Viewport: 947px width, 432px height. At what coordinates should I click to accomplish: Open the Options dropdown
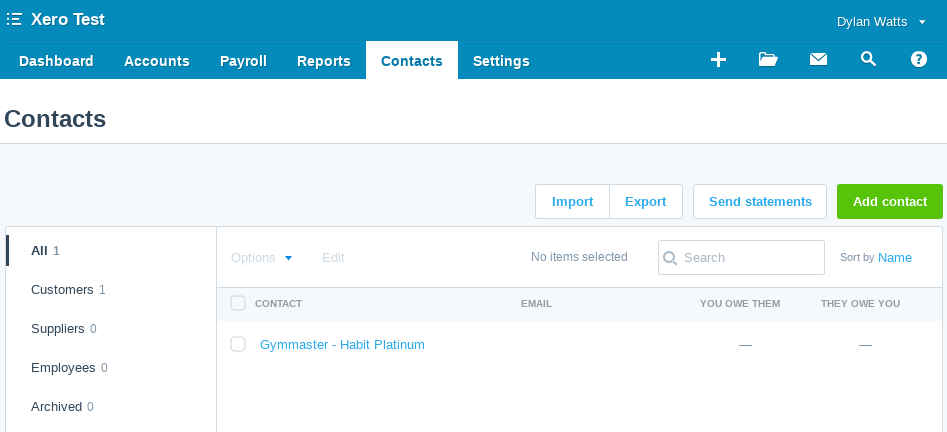click(262, 258)
